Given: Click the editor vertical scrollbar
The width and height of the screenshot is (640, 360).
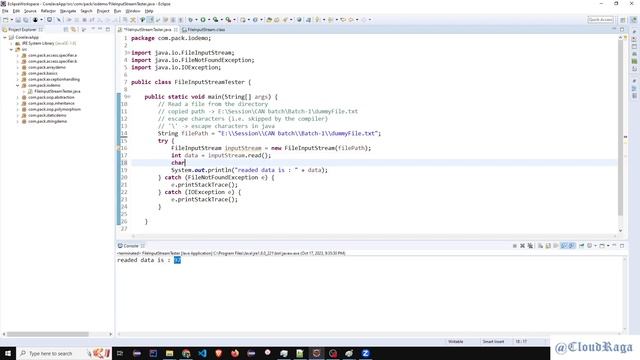Looking at the screenshot, I should [x=620, y=128].
